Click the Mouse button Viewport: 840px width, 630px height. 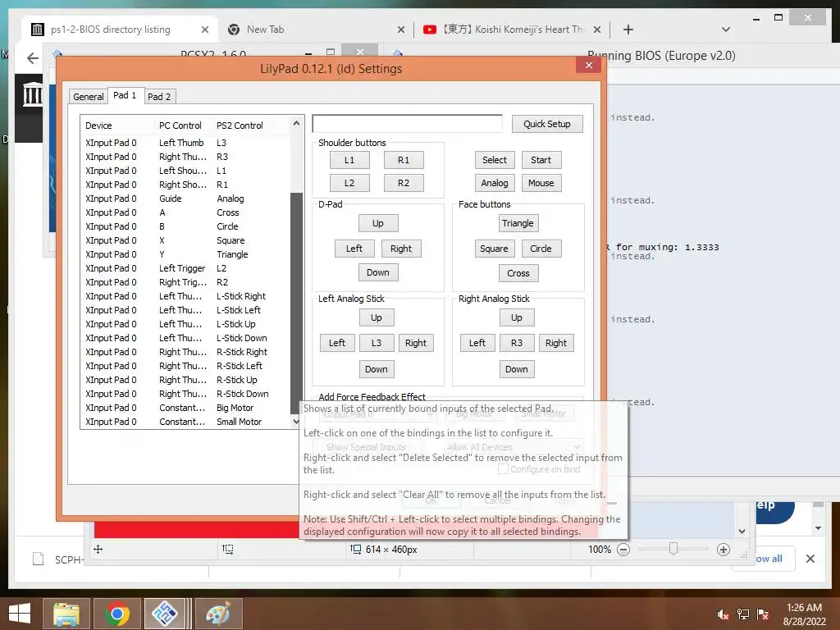[x=541, y=183]
